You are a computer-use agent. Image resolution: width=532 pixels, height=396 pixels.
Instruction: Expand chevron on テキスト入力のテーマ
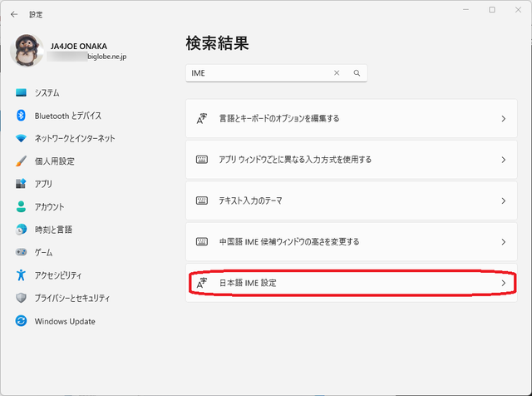click(x=504, y=200)
